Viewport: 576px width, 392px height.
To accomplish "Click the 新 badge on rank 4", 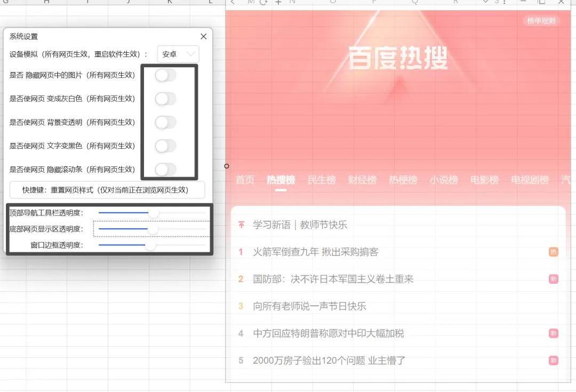I will pyautogui.click(x=554, y=333).
